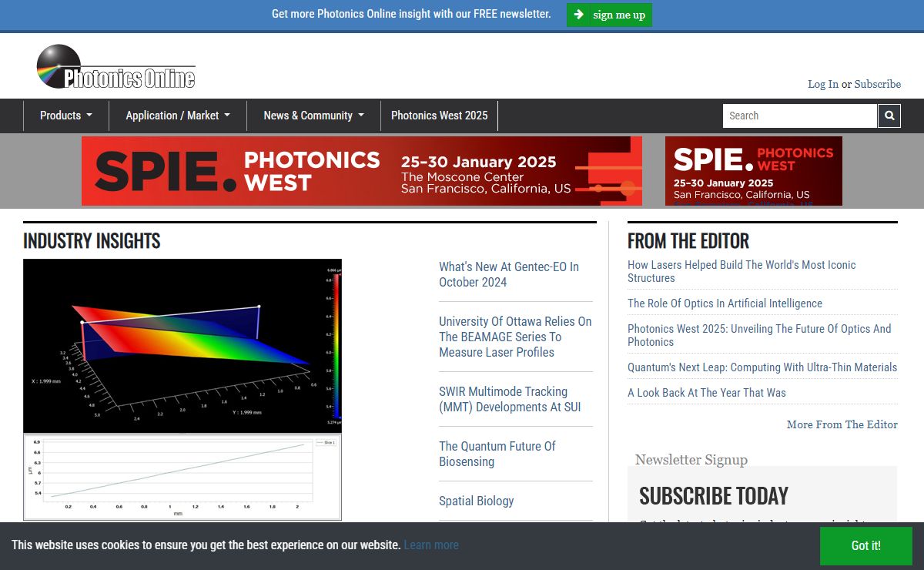Open the Spatial Biology article
This screenshot has width=924, height=570.
[477, 501]
